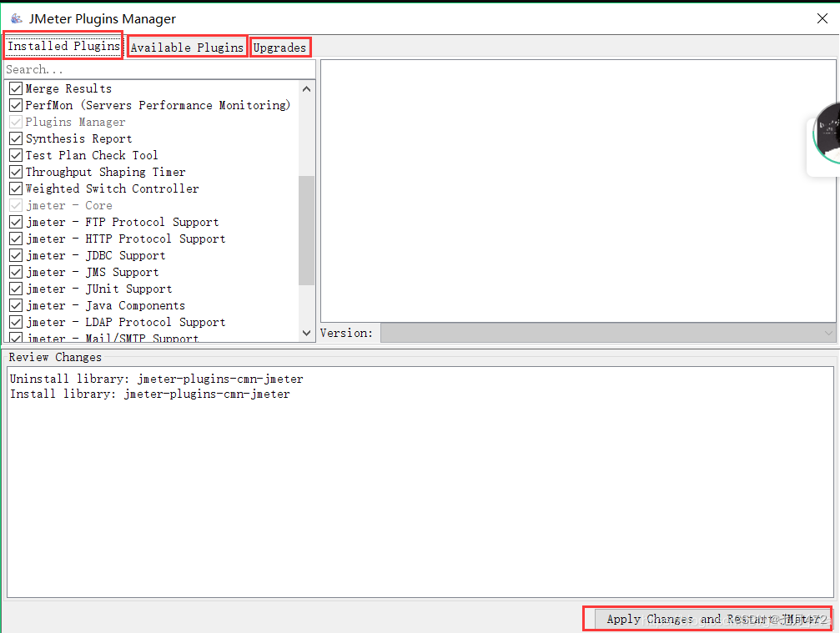
Task: Uncheck Weighted Switch Controller checkbox
Action: pyautogui.click(x=16, y=188)
